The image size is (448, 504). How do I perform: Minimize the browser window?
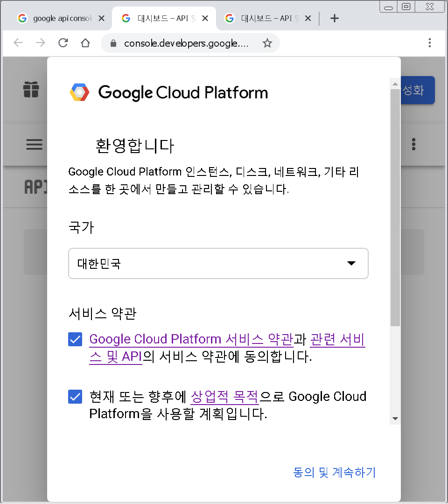[389, 7]
